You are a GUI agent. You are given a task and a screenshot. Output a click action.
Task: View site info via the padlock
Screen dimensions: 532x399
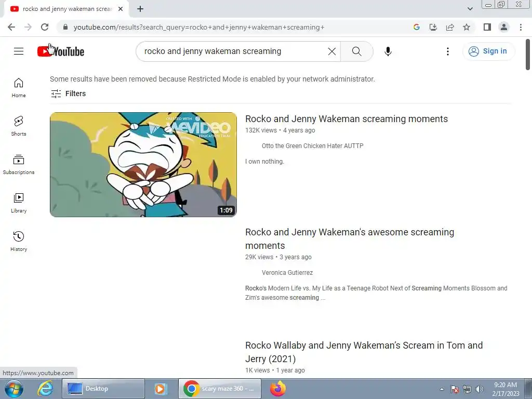tap(65, 27)
